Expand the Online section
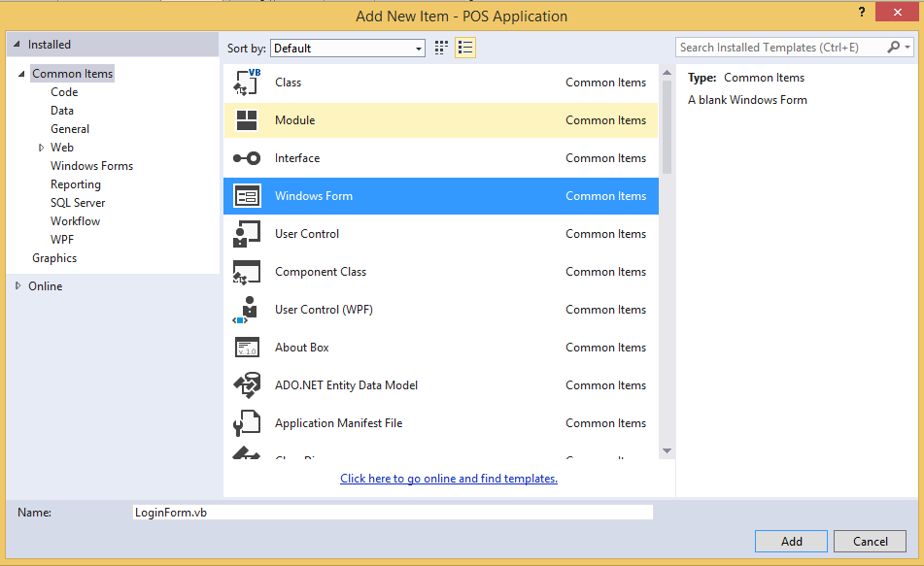The height and width of the screenshot is (566, 924). click(17, 285)
